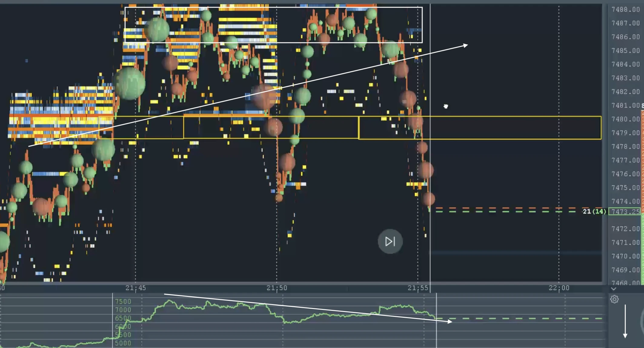This screenshot has height=348, width=644.
Task: Click the 7486.00 price axis label
Action: coord(626,37)
